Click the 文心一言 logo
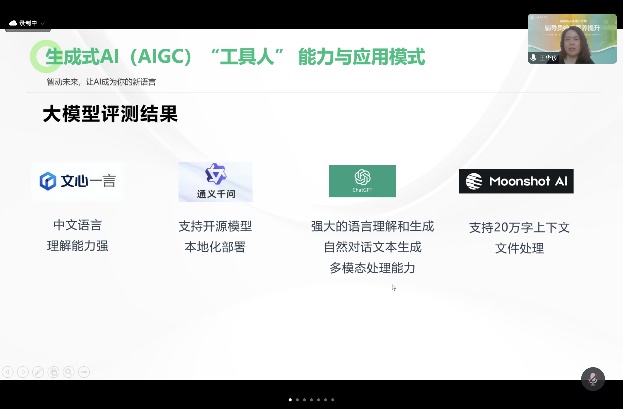Screen dimensions: 623x409 [x=77, y=181]
